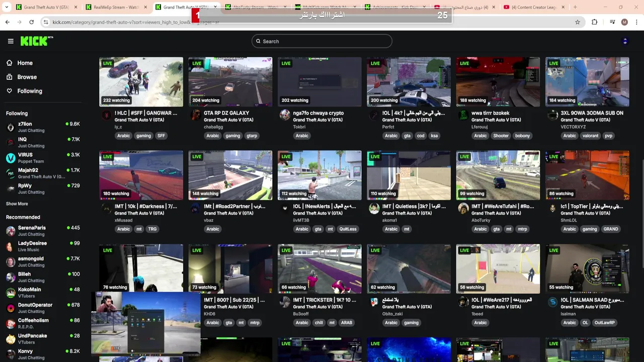The image size is (644, 362).
Task: Open z7lion channel in Following list
Action: click(x=43, y=127)
